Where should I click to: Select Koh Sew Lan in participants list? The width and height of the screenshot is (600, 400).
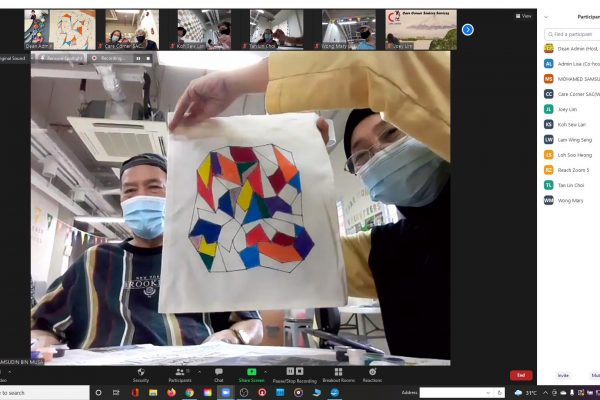coord(572,124)
